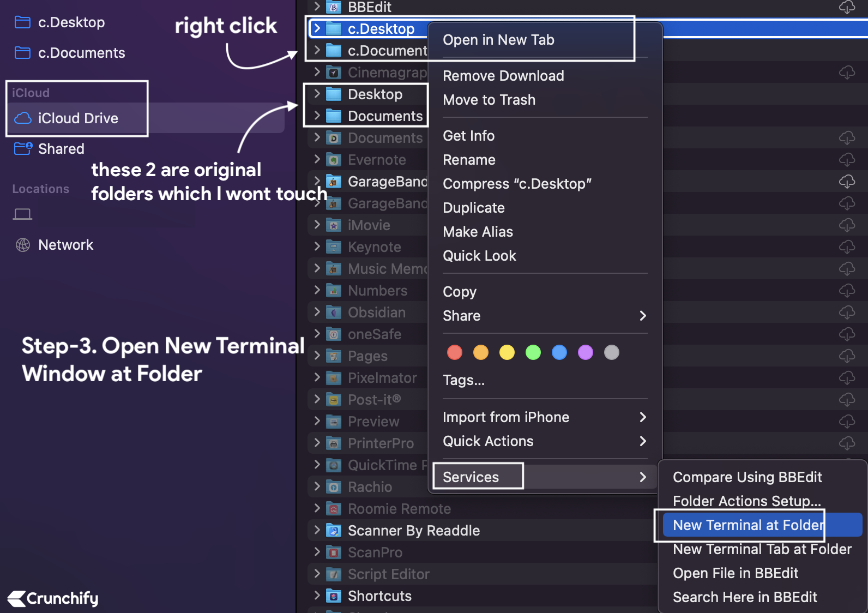Select the Post-it folder icon

(x=333, y=400)
